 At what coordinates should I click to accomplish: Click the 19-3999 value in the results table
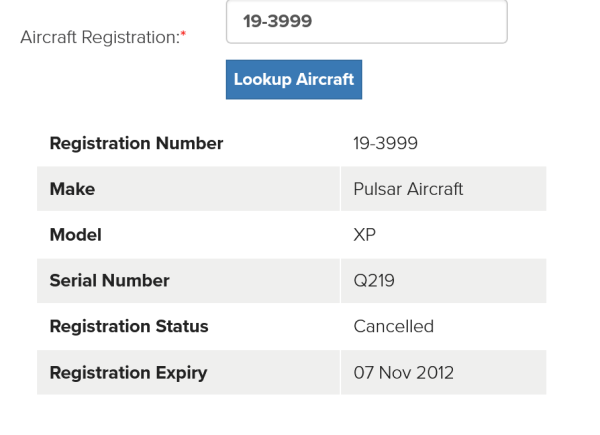point(385,143)
